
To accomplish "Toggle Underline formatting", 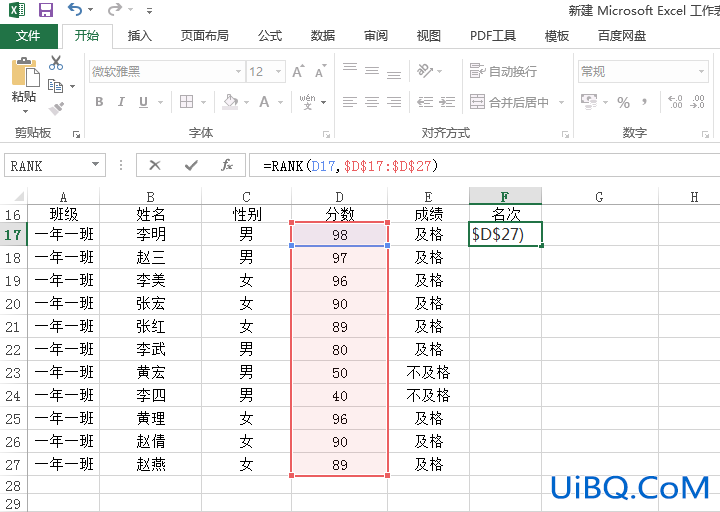I will click(x=143, y=101).
